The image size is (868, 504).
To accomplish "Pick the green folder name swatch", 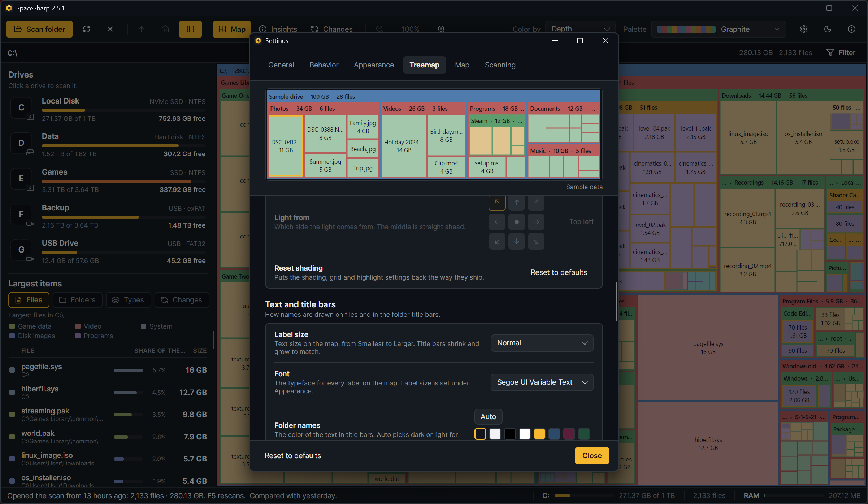I will (x=584, y=434).
